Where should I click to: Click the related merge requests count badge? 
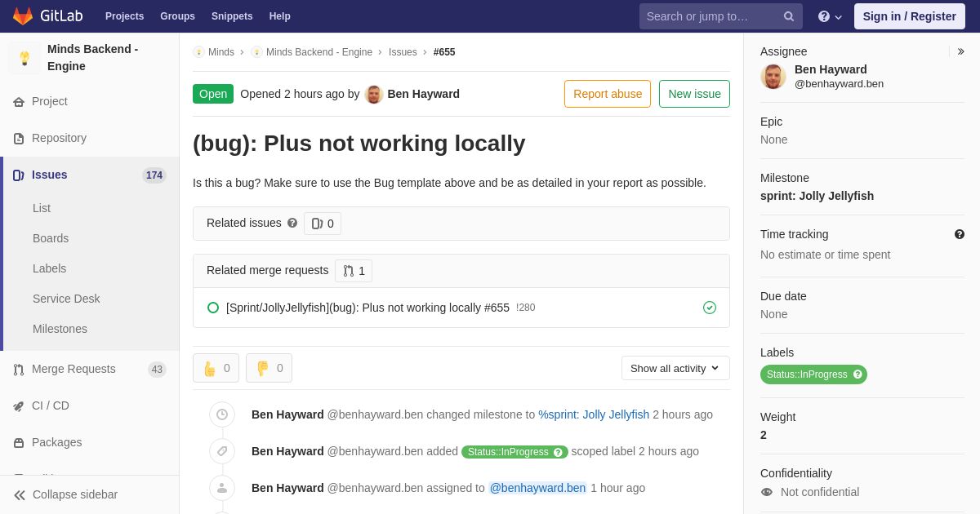coord(354,271)
